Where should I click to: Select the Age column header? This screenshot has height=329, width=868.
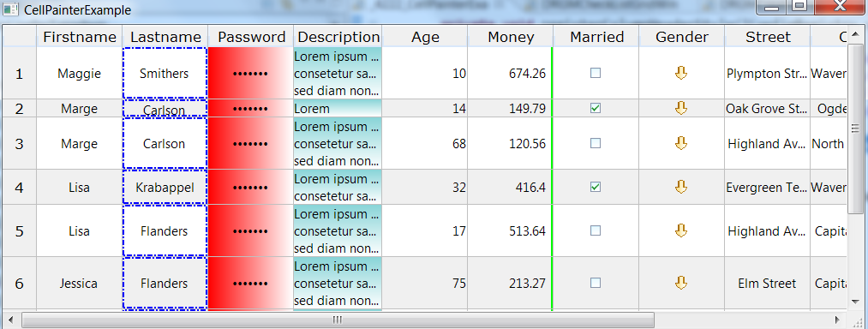(425, 37)
